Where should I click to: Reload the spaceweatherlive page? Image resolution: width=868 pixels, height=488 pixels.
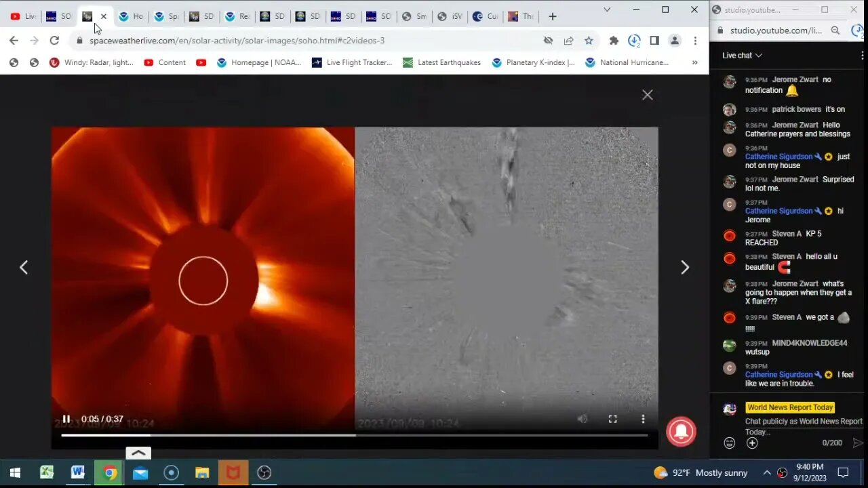[x=54, y=41]
